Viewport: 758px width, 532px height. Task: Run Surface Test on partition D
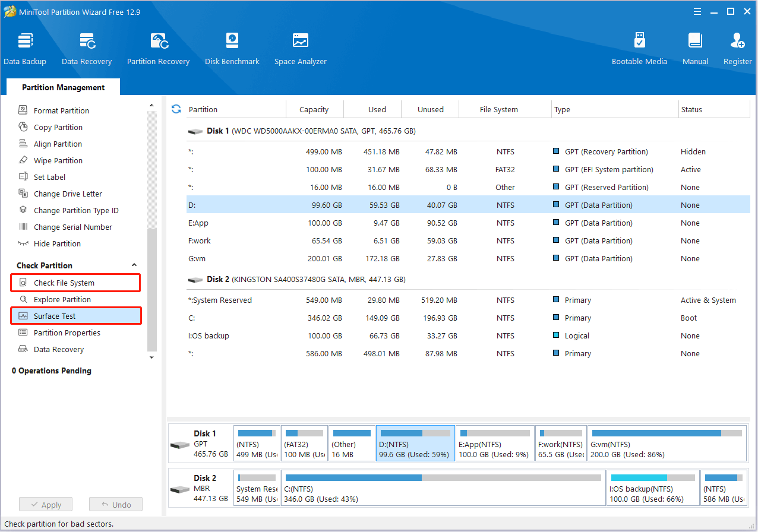click(76, 316)
